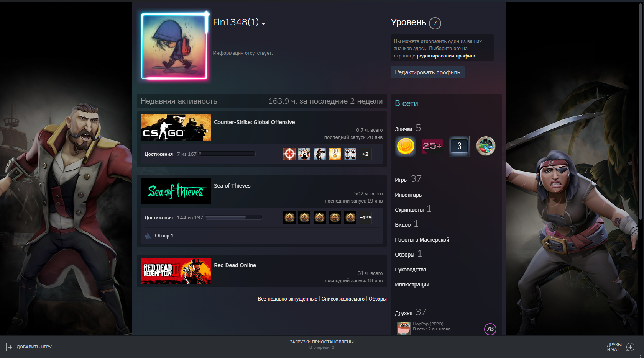Click the '163.9 ч. за последние 2 недели' text
644x358 pixels.
point(325,101)
